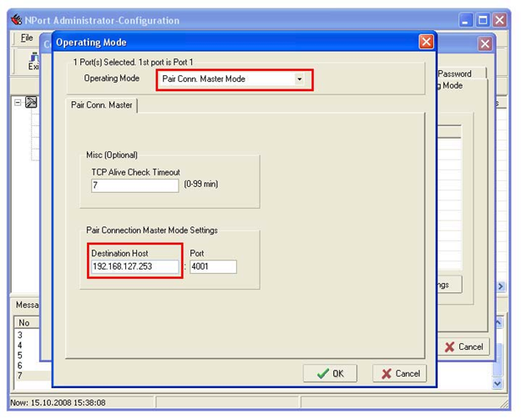Open the Operating Mode dropdown
Screen dimensions: 521x420
point(299,79)
